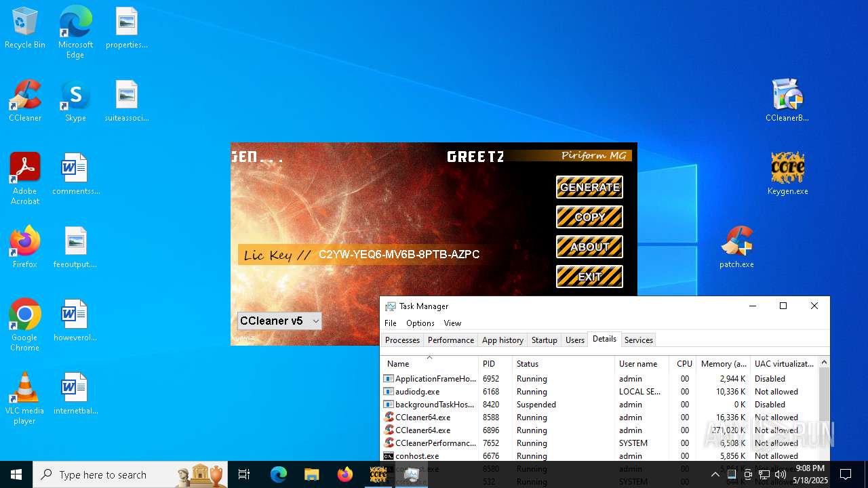Click the Task Manager scroll up arrow
The image size is (868, 488).
pyautogui.click(x=824, y=363)
